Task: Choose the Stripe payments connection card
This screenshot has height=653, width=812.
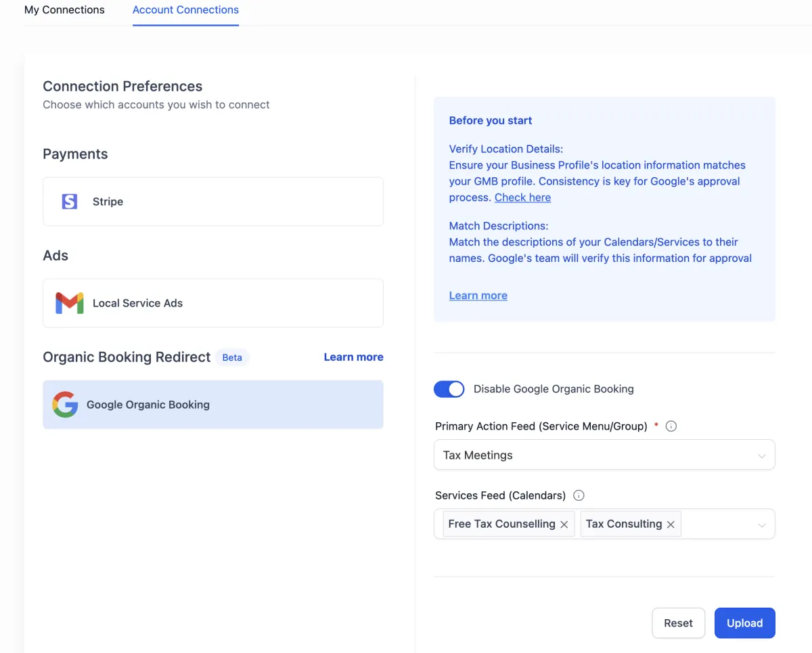Action: click(x=213, y=202)
